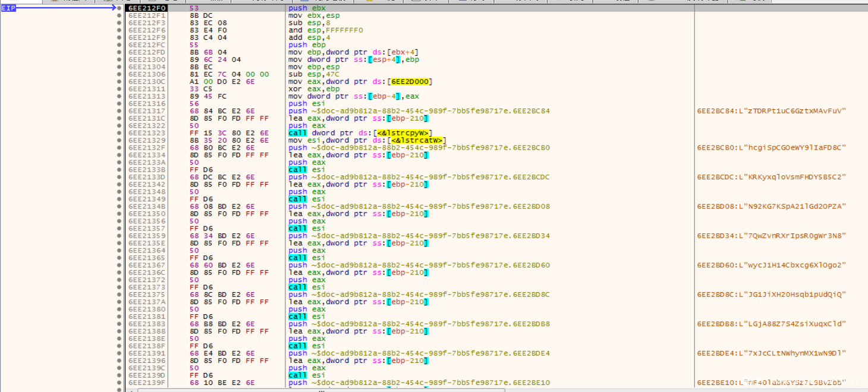Set breakpoint dot at address 6EE21375
This screenshot has height=392, width=868.
pos(120,295)
